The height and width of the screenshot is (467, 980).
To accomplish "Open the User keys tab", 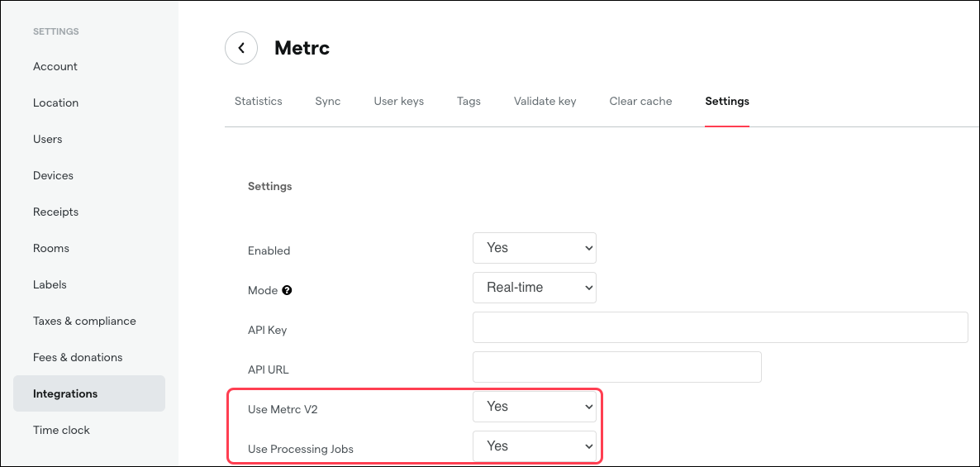I will point(399,102).
